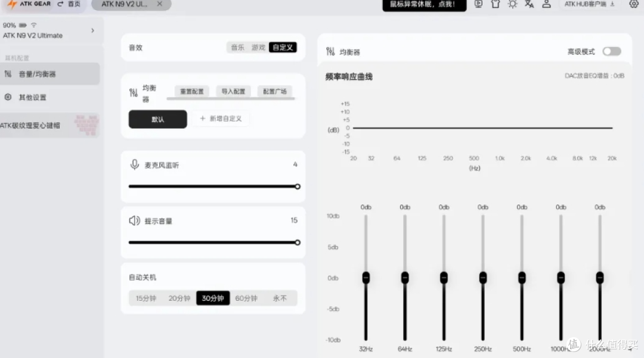The image size is (644, 358).
Task: Close the ATK N9 V2 Ul... tab
Action: point(159,4)
